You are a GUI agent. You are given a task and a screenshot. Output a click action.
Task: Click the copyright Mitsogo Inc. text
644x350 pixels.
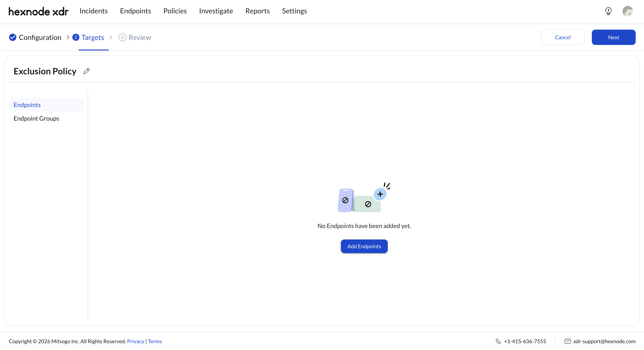tap(67, 341)
